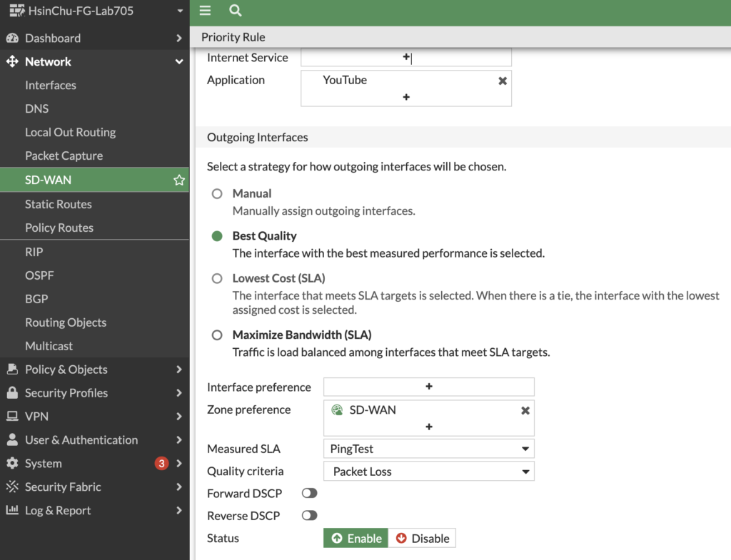Click the plus icon under YouTube application

[406, 97]
